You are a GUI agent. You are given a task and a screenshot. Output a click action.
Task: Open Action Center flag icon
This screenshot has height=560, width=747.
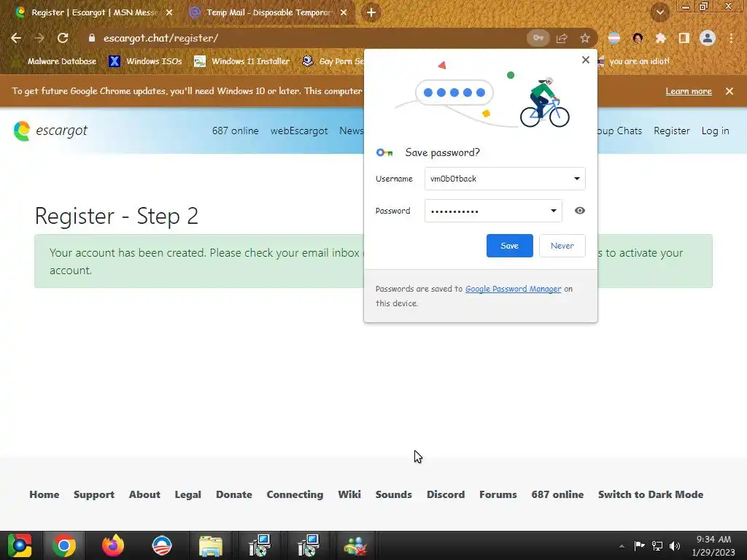639,545
